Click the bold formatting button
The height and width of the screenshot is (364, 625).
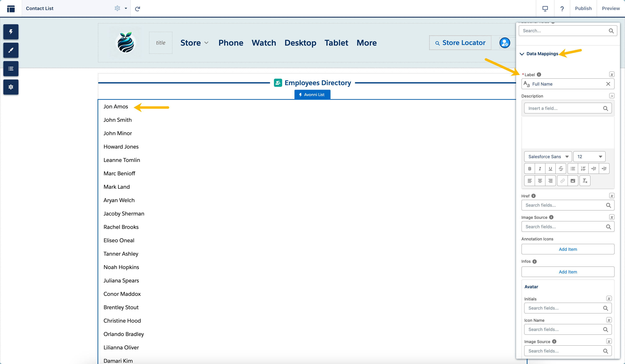point(529,168)
